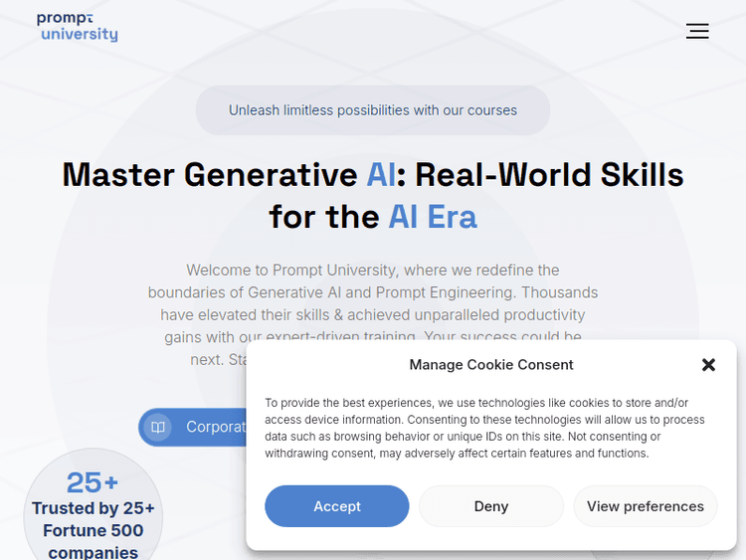Click the word 'university' in the logo
The height and width of the screenshot is (560, 746).
(x=79, y=35)
